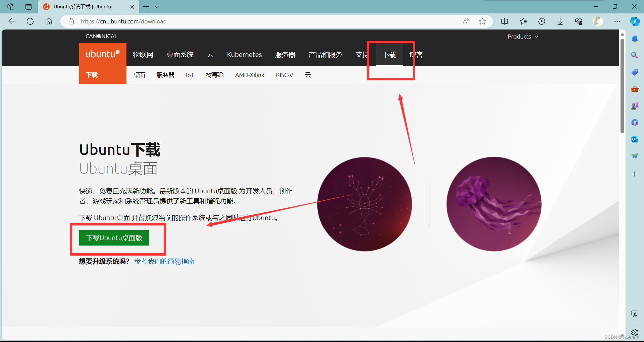644x342 pixels.
Task: Open notifications bell in sidebar
Action: [635, 39]
